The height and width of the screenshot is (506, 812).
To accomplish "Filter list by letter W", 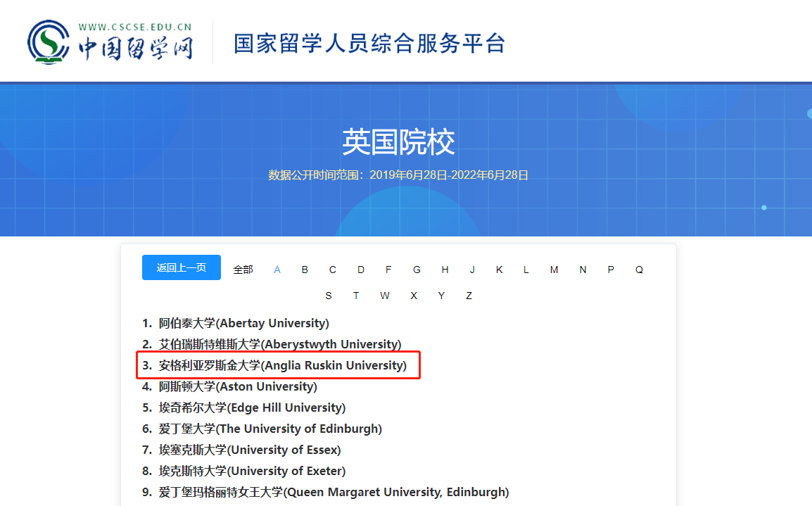I will [x=385, y=296].
